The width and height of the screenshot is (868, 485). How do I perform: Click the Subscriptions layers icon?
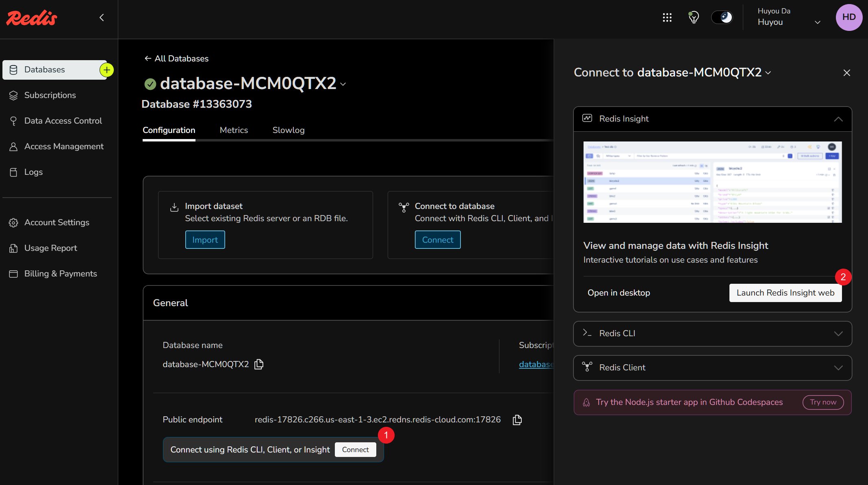pyautogui.click(x=13, y=96)
